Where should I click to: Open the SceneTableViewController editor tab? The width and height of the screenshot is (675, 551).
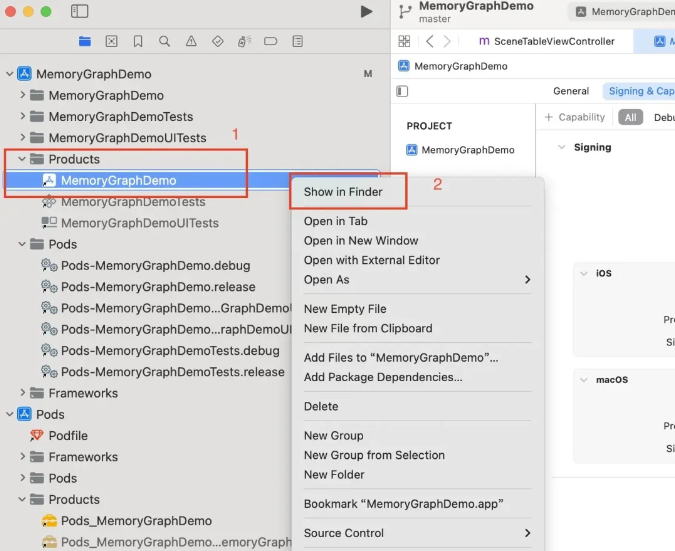click(547, 41)
